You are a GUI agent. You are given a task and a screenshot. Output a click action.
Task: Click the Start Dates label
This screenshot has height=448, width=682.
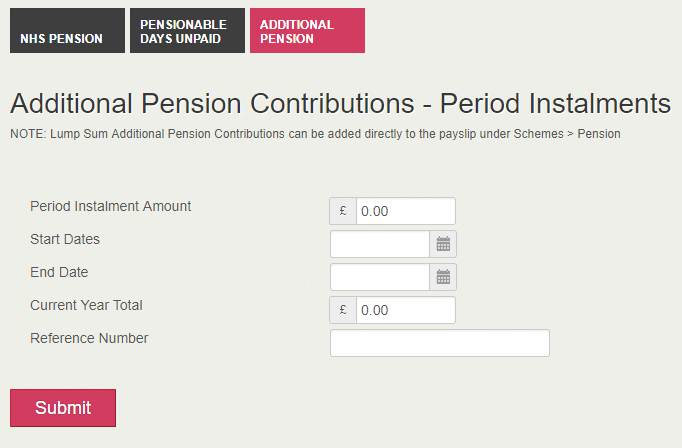point(65,239)
